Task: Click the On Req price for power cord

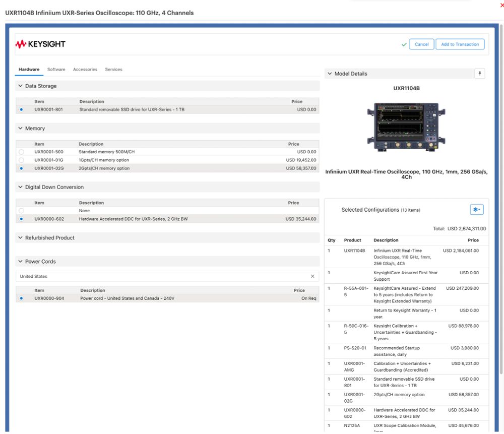Action: 308,298
